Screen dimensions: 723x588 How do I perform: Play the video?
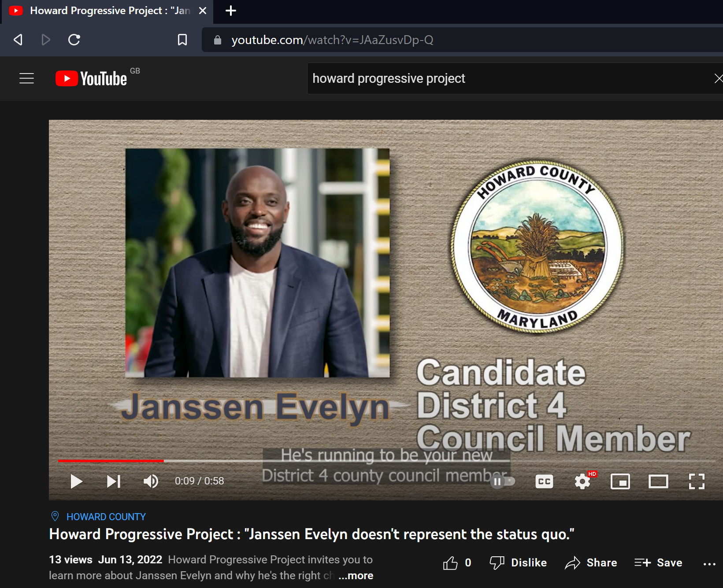pos(76,481)
